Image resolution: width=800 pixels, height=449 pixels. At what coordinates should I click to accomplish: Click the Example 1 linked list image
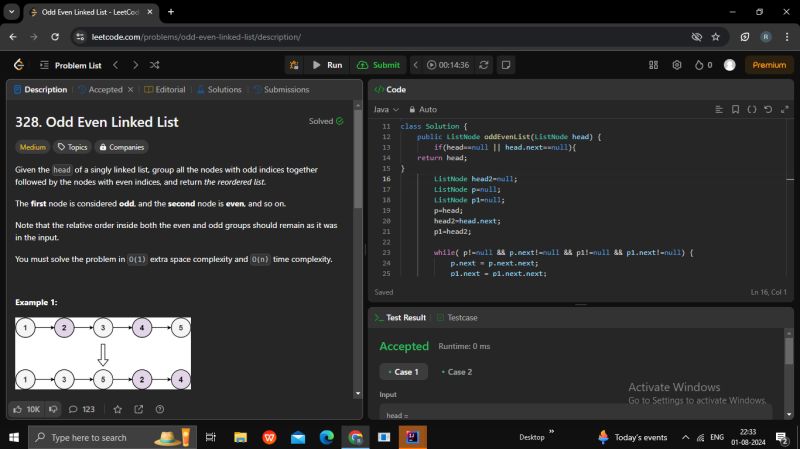click(103, 353)
